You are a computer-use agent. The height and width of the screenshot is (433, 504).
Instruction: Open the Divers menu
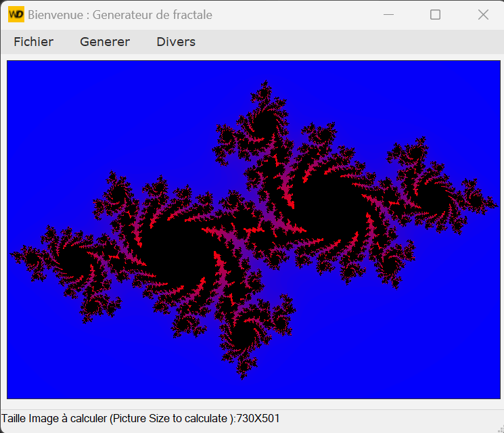176,42
